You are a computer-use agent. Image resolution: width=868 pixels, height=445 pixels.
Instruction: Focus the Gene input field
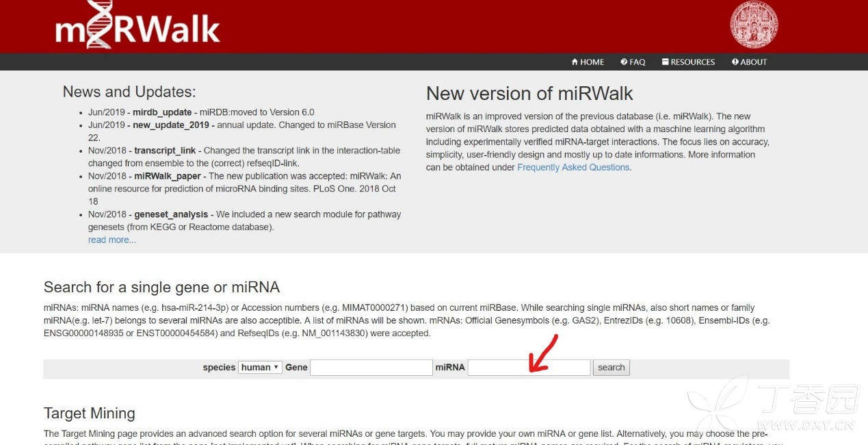(371, 368)
